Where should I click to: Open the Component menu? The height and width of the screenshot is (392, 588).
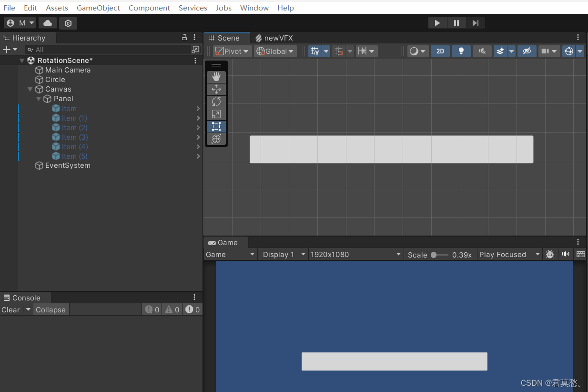(149, 8)
